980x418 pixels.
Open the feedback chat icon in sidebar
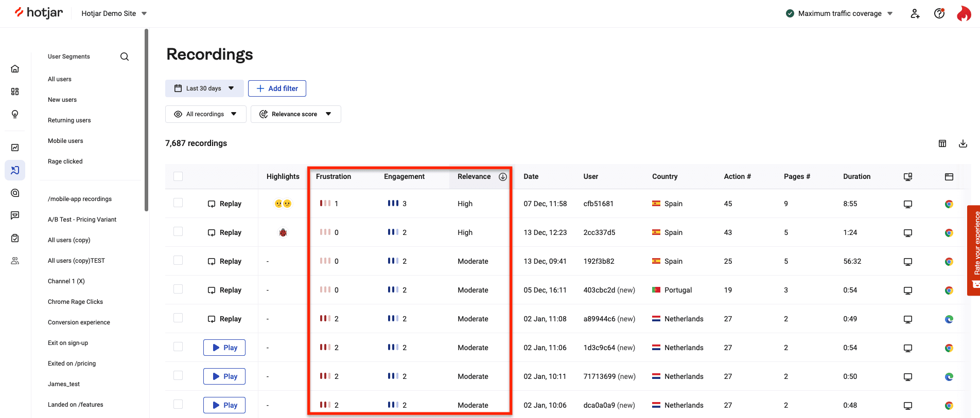15,215
